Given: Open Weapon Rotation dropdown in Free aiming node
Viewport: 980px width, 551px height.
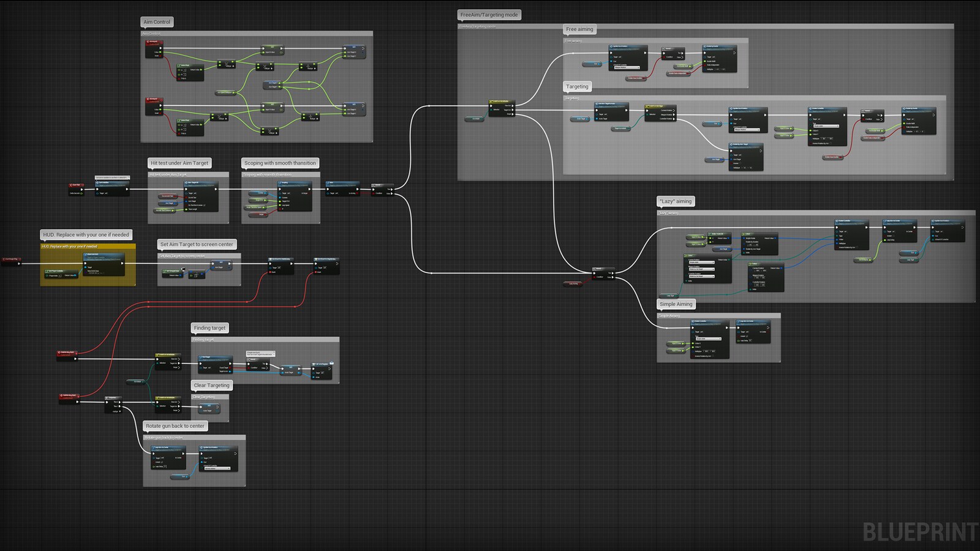Looking at the screenshot, I should click(x=626, y=67).
